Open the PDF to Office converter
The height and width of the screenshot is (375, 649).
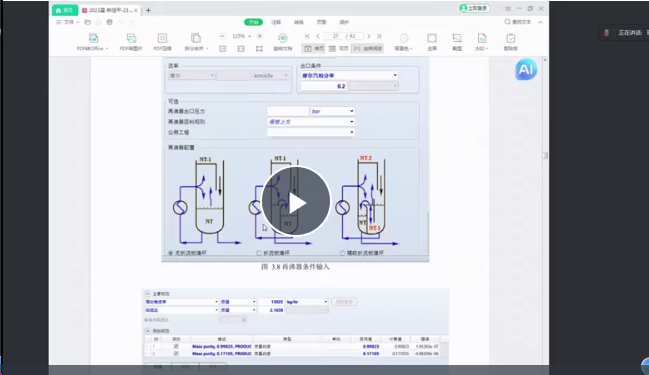(x=94, y=38)
